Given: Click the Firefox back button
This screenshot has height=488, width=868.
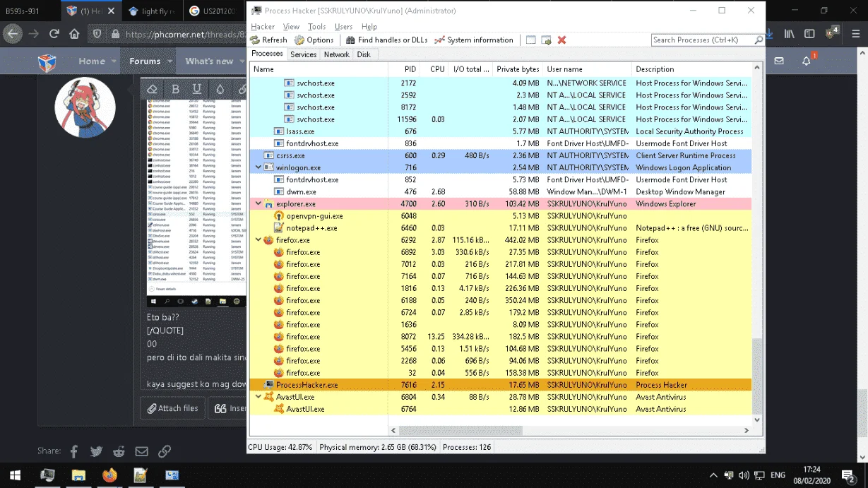Looking at the screenshot, I should [x=13, y=34].
